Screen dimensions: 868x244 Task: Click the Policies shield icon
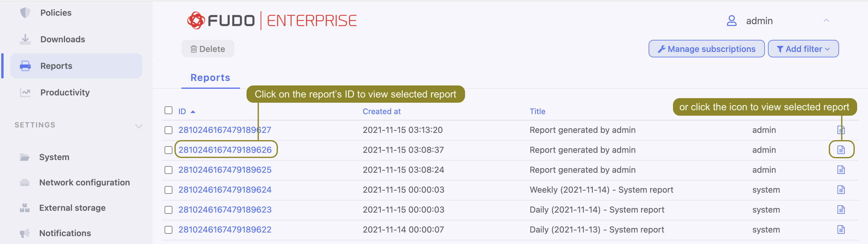coord(25,13)
